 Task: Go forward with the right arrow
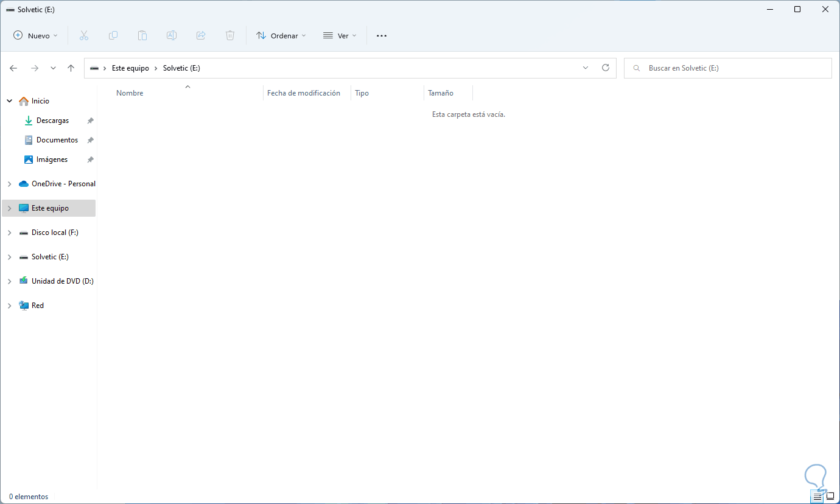pos(35,68)
